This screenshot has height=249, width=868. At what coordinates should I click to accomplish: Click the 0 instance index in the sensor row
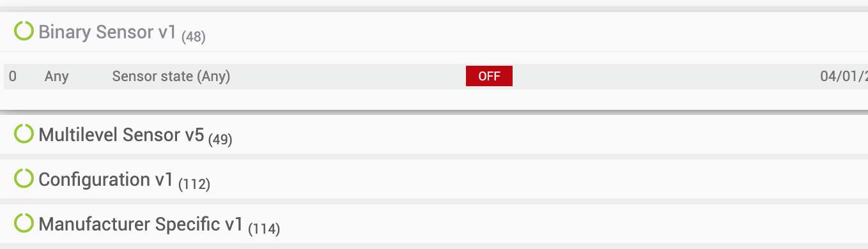13,77
